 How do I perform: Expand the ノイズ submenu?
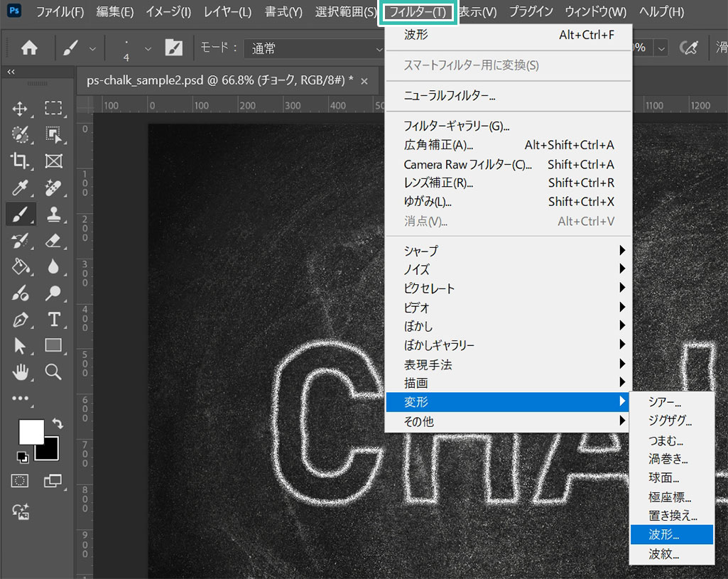tap(506, 269)
